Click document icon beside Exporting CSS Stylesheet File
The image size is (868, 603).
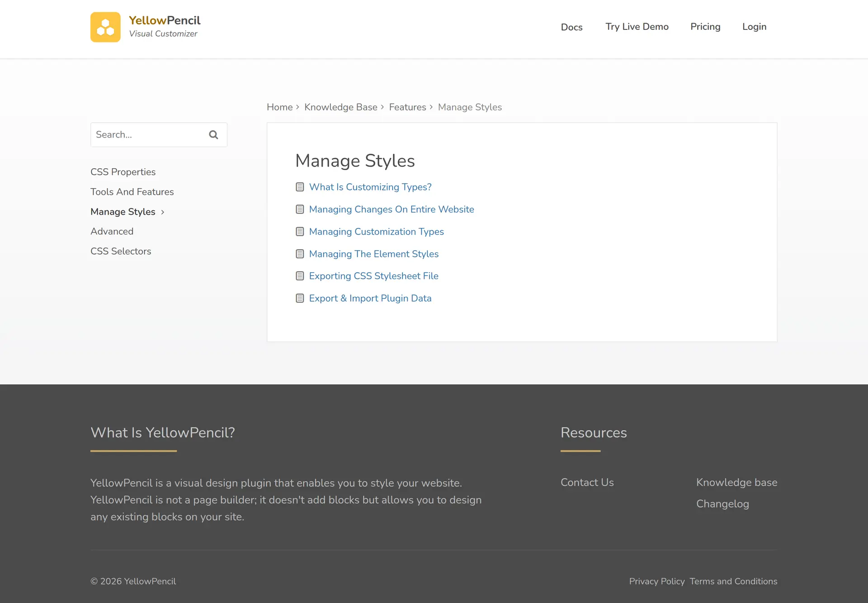300,276
